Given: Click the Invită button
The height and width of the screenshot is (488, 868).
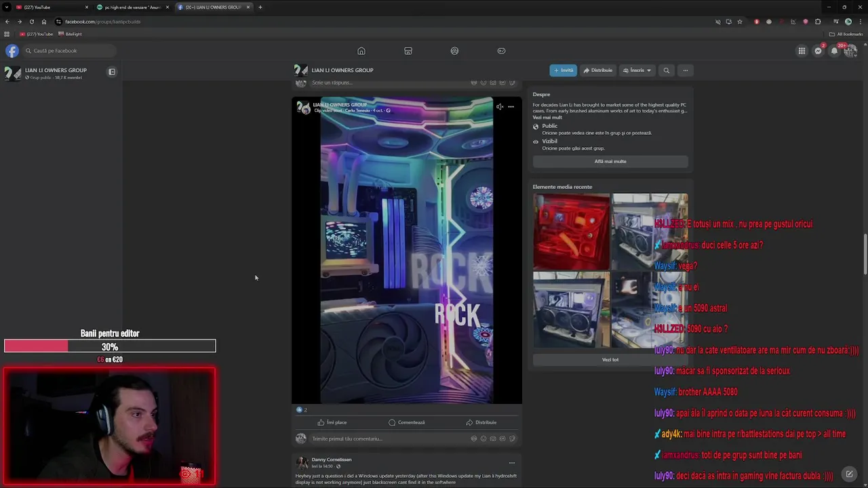Looking at the screenshot, I should pos(563,70).
